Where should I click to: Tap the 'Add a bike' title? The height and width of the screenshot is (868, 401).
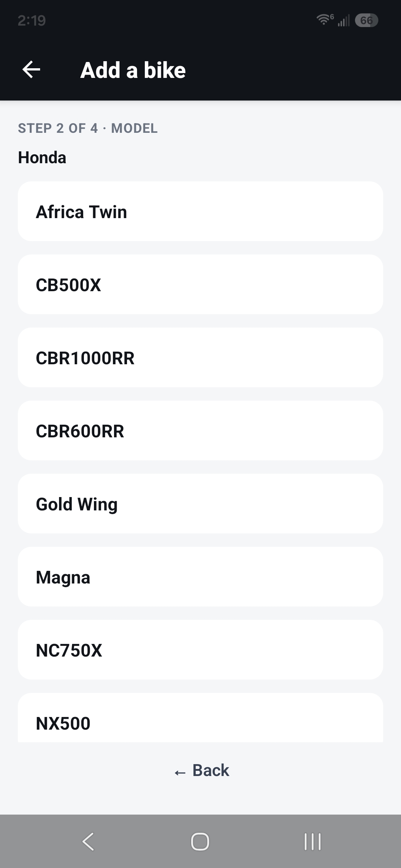tap(133, 70)
